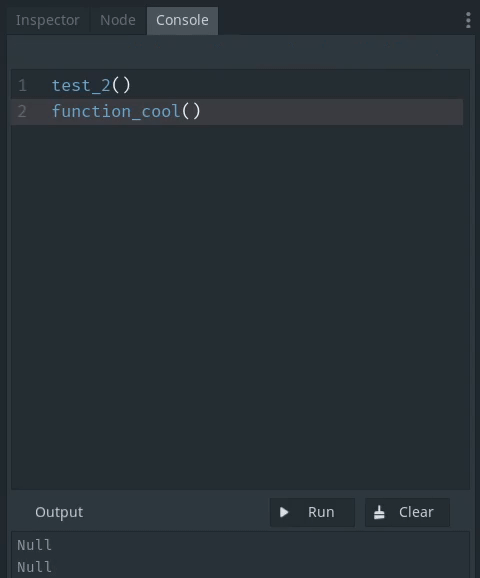Click empty code editor area below line 2
This screenshot has height=578, width=480.
point(240,306)
